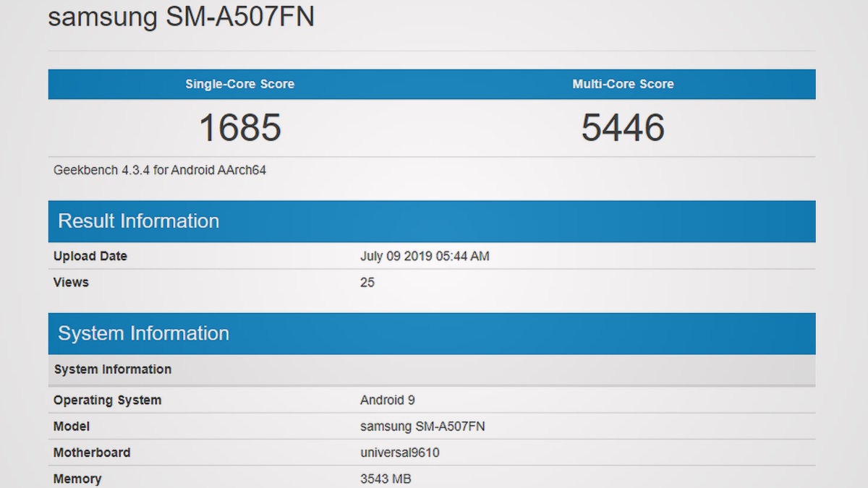Viewport: 868px width, 488px height.
Task: Select the Android 9 value
Action: 388,400
